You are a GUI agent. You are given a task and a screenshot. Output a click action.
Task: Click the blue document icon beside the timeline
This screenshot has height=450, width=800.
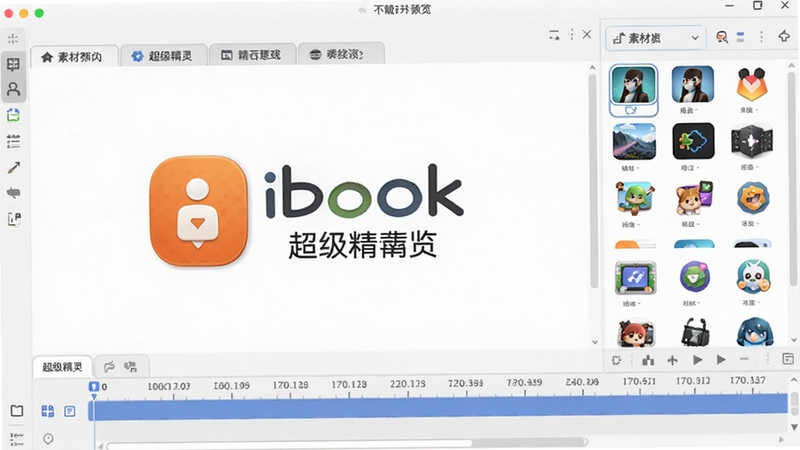tap(70, 411)
